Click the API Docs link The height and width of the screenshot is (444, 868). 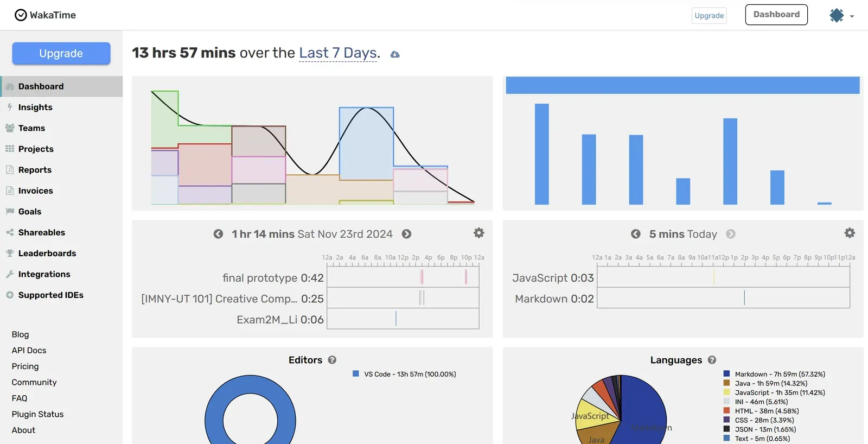pos(29,350)
